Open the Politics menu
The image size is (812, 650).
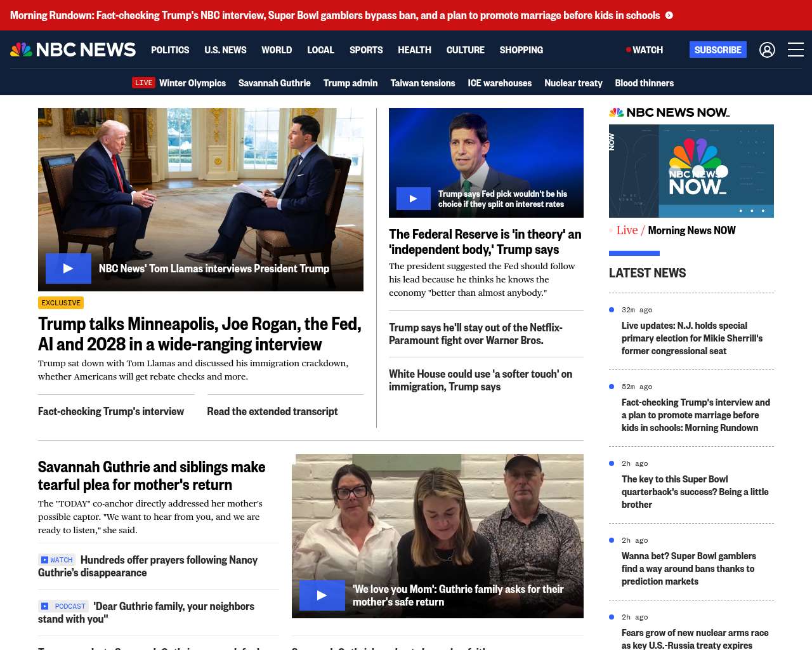(170, 50)
